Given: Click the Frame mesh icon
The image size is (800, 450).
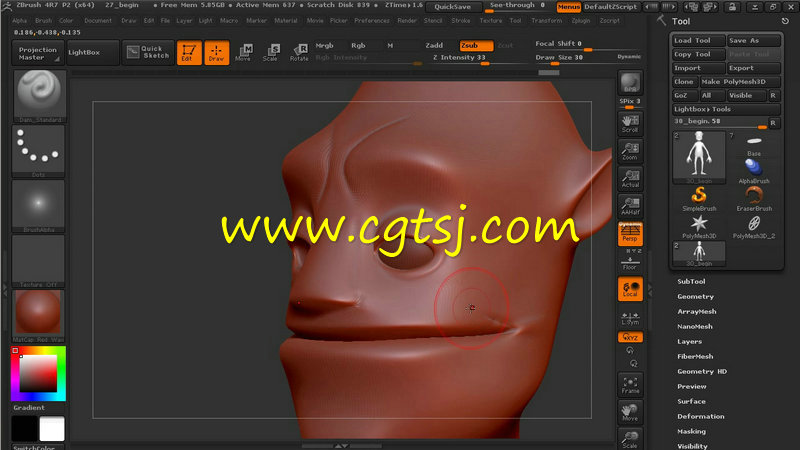Looking at the screenshot, I should click(630, 385).
